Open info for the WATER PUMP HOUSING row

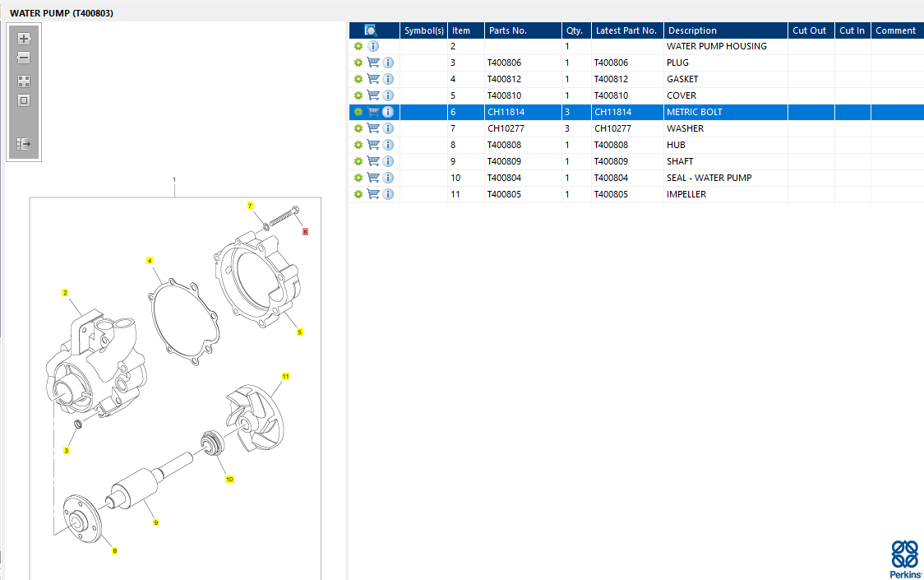(373, 46)
